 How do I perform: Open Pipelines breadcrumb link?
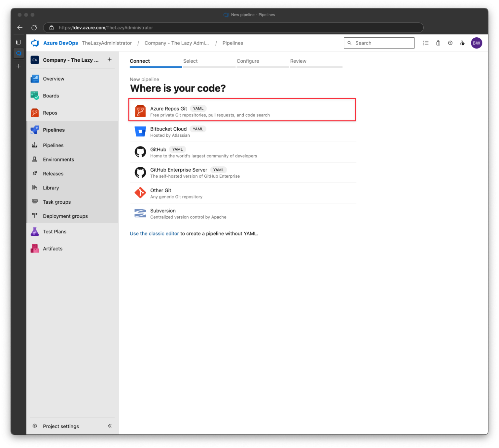click(233, 43)
